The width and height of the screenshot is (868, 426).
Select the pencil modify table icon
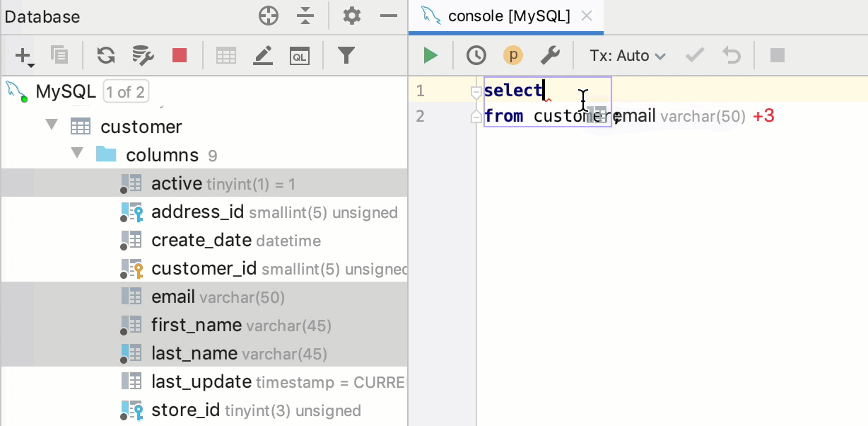[262, 55]
